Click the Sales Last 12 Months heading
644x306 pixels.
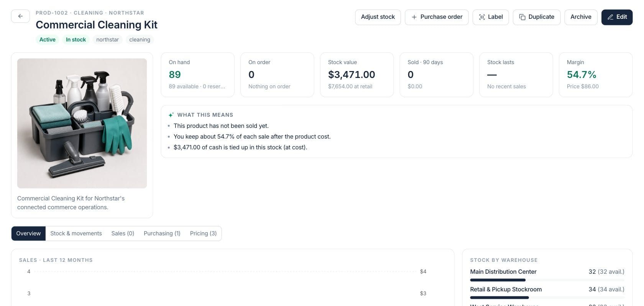click(56, 260)
